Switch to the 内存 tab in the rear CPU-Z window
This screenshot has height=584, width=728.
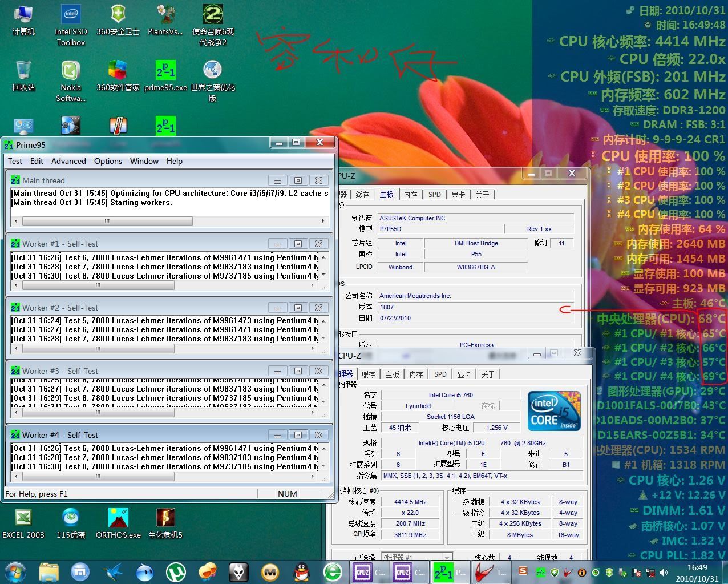tap(410, 195)
